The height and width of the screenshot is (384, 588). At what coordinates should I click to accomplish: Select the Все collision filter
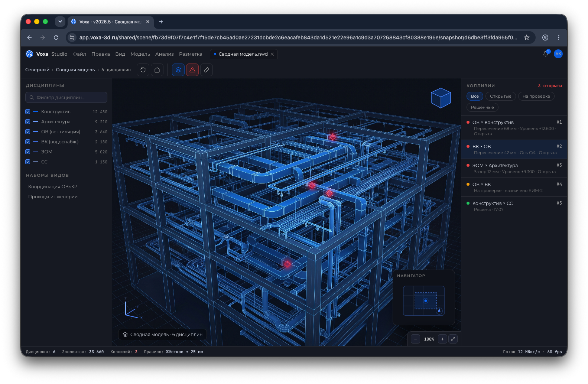click(475, 96)
